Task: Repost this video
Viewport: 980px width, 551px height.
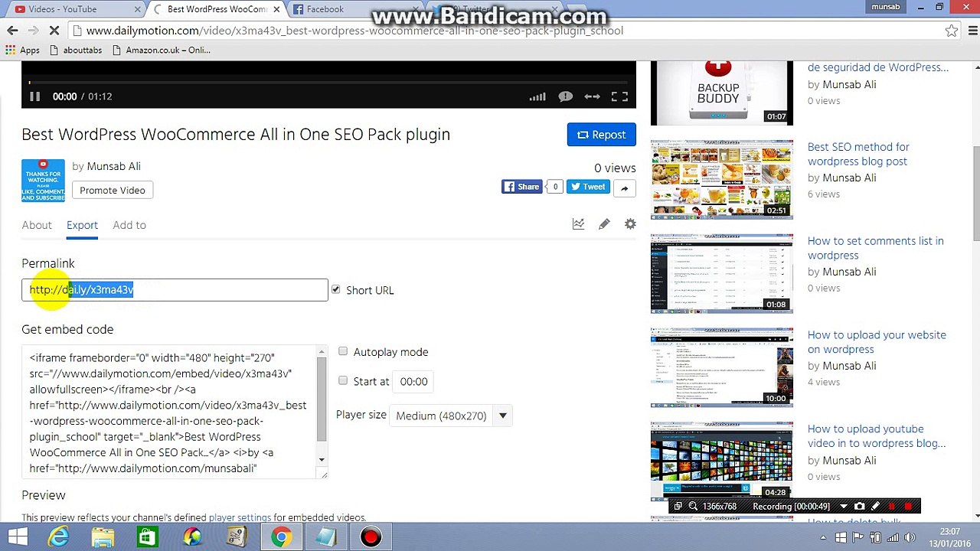Action: [x=601, y=135]
